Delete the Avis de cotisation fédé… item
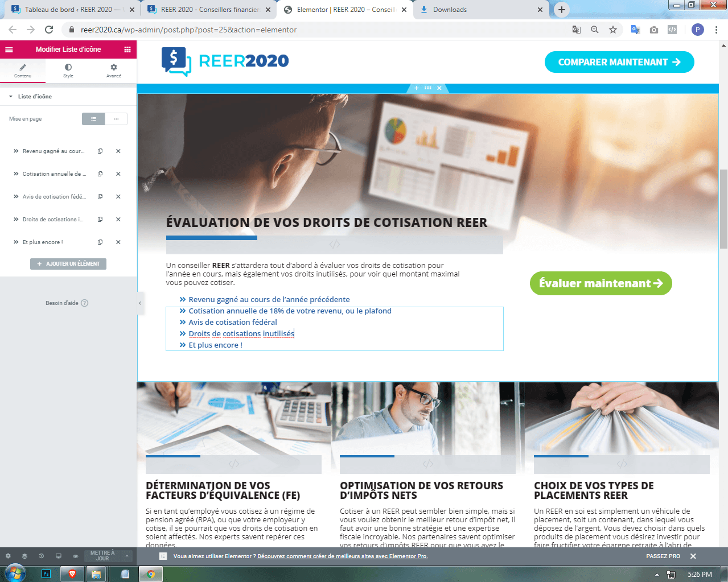Viewport: 728px width, 582px height. click(x=118, y=197)
